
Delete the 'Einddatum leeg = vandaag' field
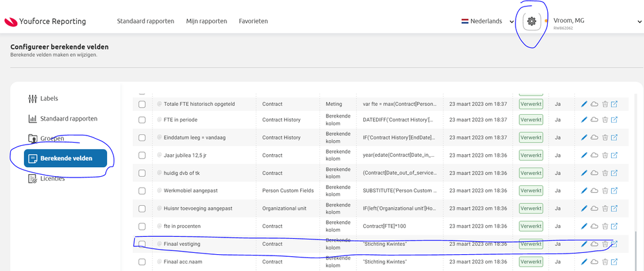[x=605, y=137]
